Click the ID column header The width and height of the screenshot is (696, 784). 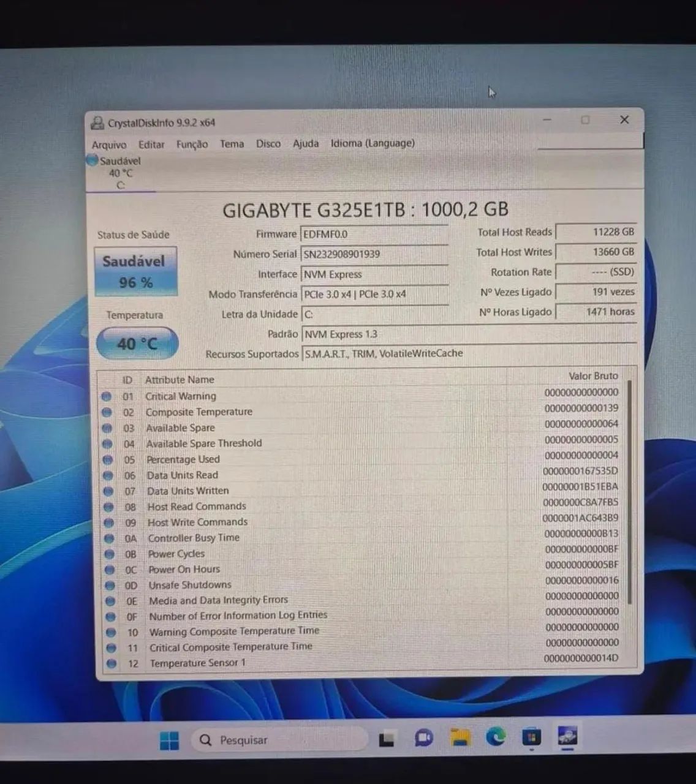click(127, 380)
